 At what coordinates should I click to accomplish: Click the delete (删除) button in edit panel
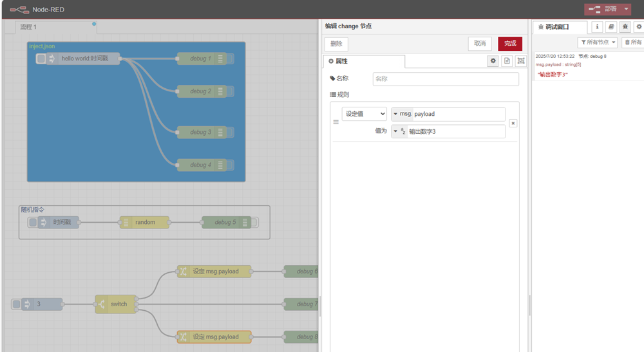(336, 44)
